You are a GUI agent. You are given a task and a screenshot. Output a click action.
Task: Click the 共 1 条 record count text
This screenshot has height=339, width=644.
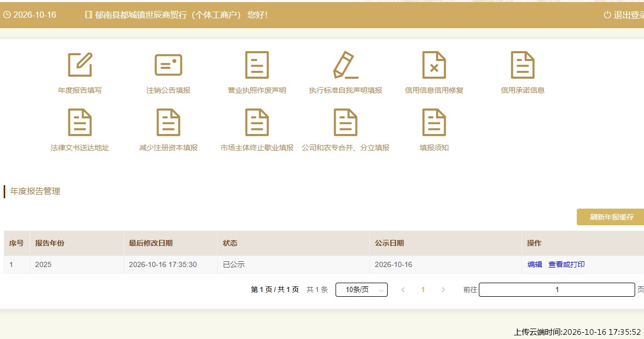tap(317, 290)
